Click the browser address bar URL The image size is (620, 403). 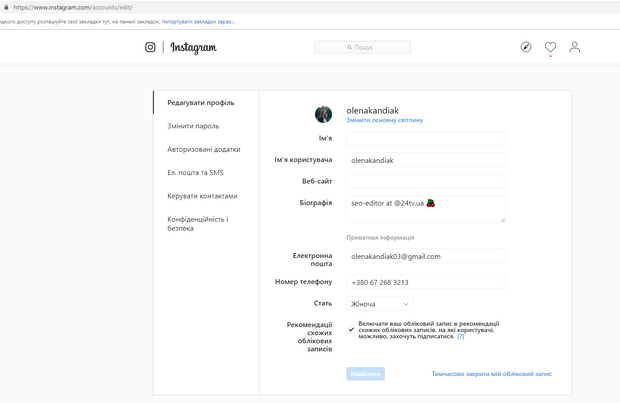tap(73, 7)
